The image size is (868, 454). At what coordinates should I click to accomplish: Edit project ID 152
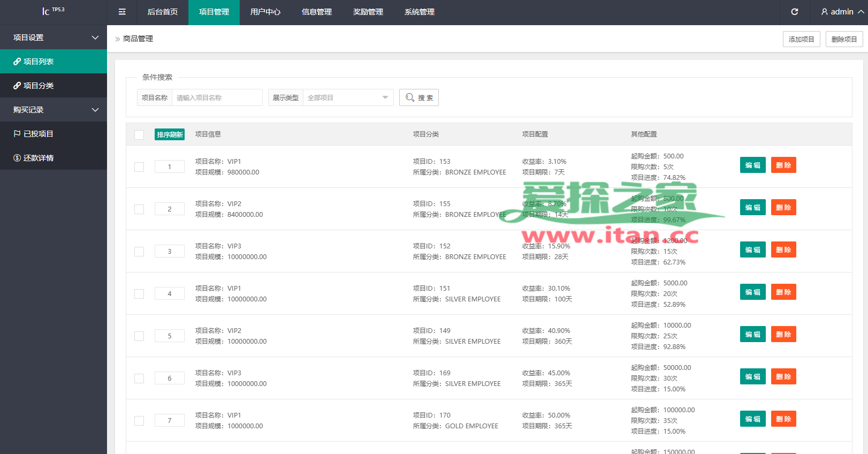[753, 249]
